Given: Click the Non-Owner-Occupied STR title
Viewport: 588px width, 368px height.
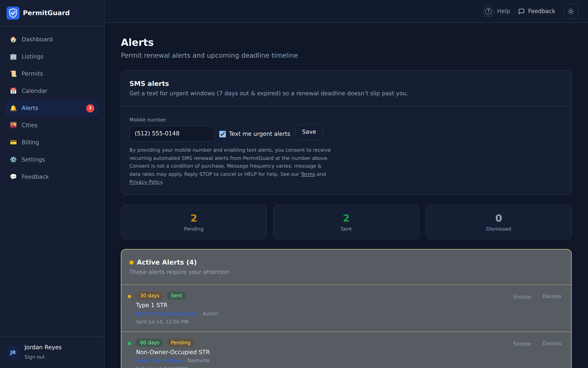Looking at the screenshot, I should 173,352.
